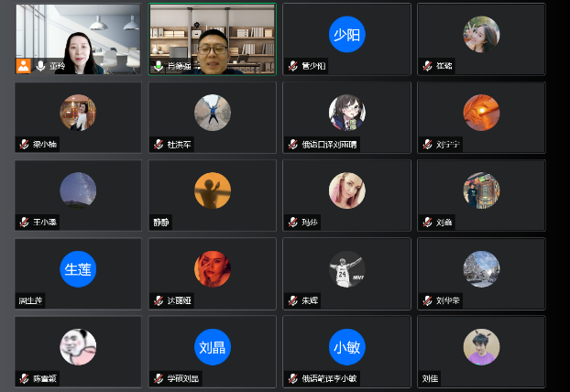Image resolution: width=570 pixels, height=392 pixels.
Task: Click the green microphone icon on the active speaker tile
Action: 159,66
